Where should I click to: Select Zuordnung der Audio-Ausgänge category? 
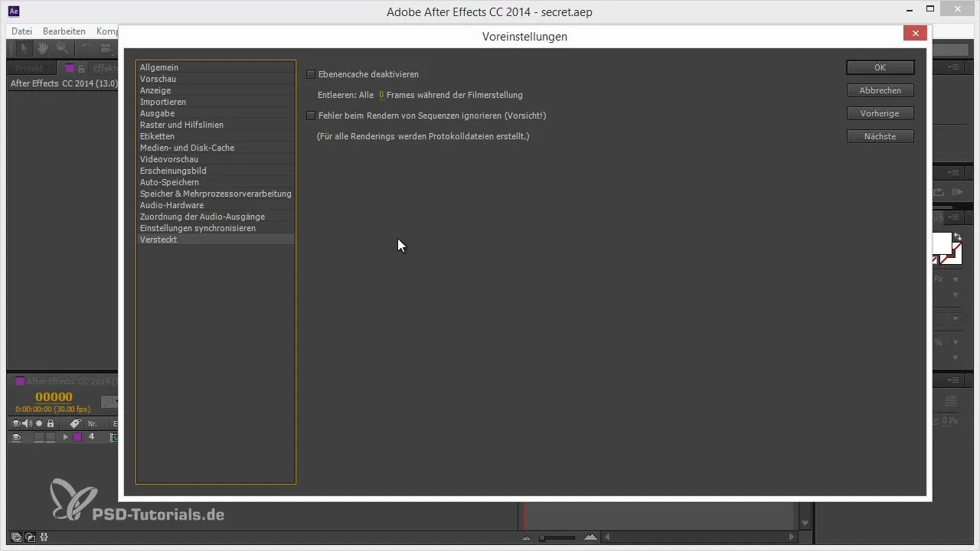[x=216, y=217]
